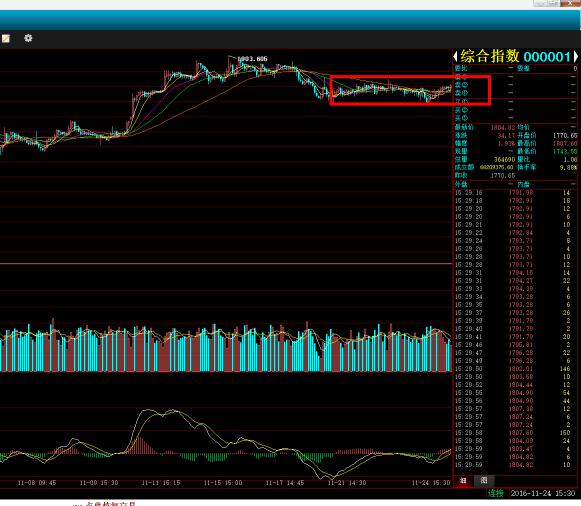The image size is (581, 506).
Task: Click the horizontal divider above volume panel
Action: (x=226, y=264)
